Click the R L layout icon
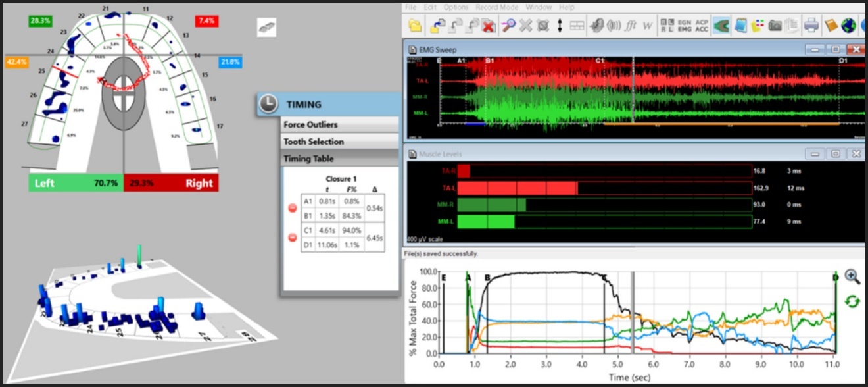Viewport: 868px width, 387px height. click(x=667, y=26)
